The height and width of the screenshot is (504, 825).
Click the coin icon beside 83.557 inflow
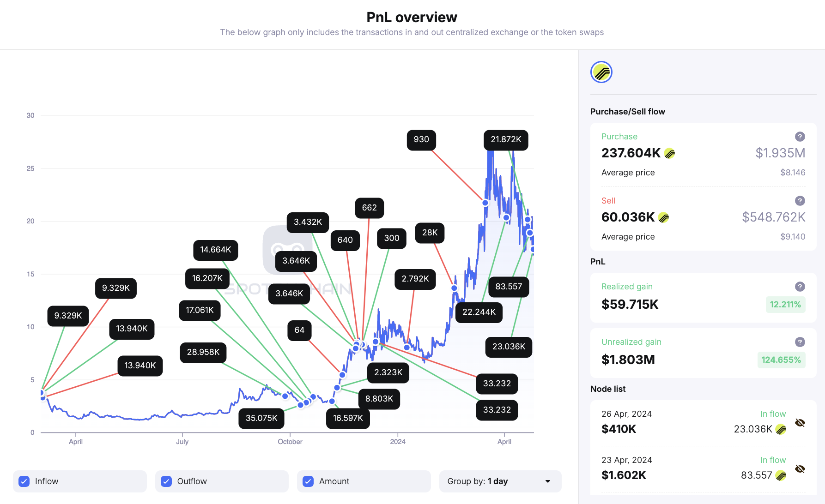781,475
